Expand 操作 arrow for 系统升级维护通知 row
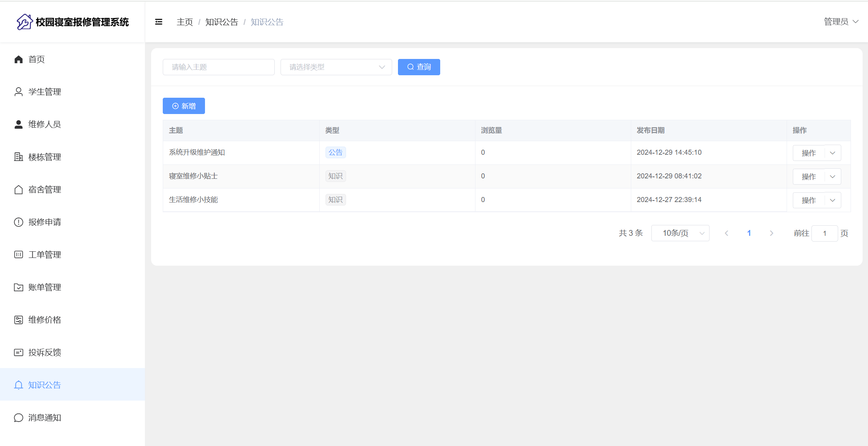This screenshot has width=868, height=446. pos(832,153)
